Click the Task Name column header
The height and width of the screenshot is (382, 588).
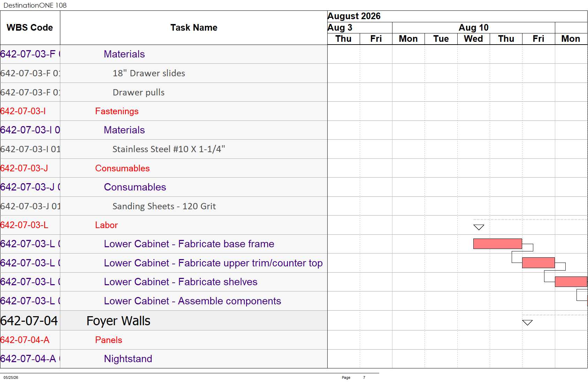click(194, 28)
